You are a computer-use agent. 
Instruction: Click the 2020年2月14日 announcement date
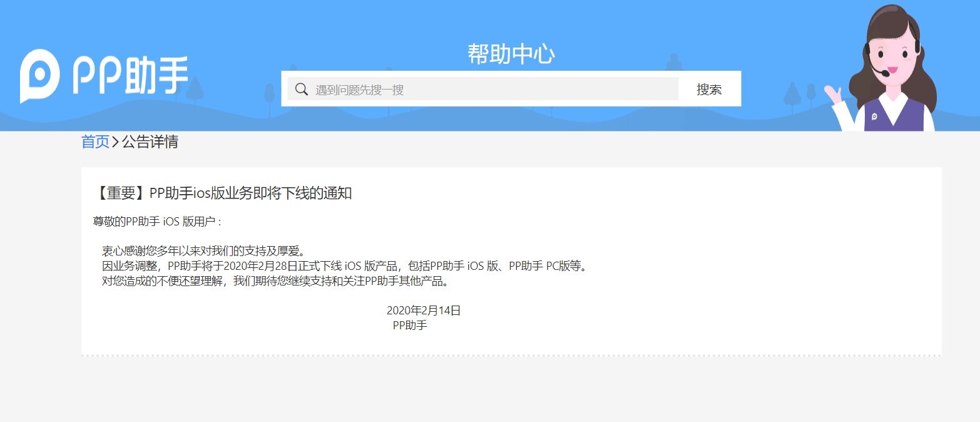click(x=424, y=311)
